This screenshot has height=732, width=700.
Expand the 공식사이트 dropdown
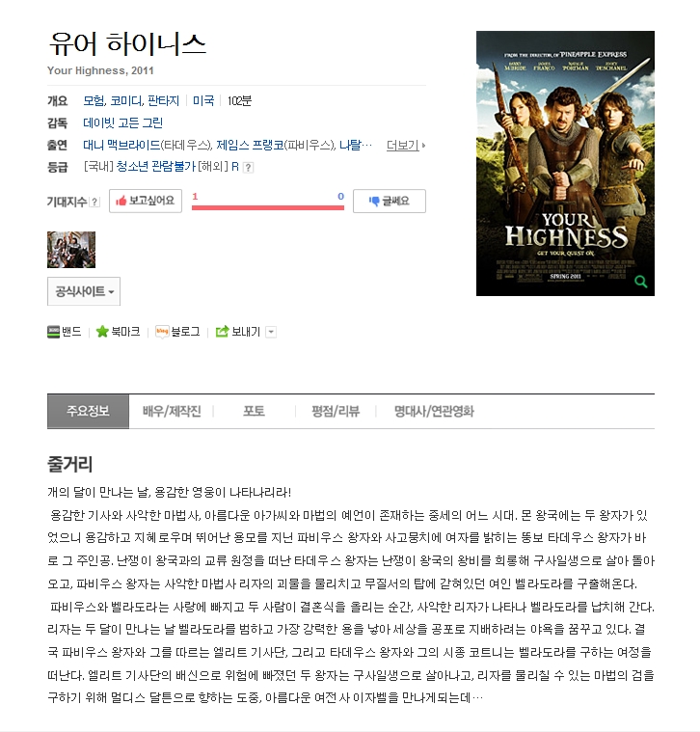84,291
